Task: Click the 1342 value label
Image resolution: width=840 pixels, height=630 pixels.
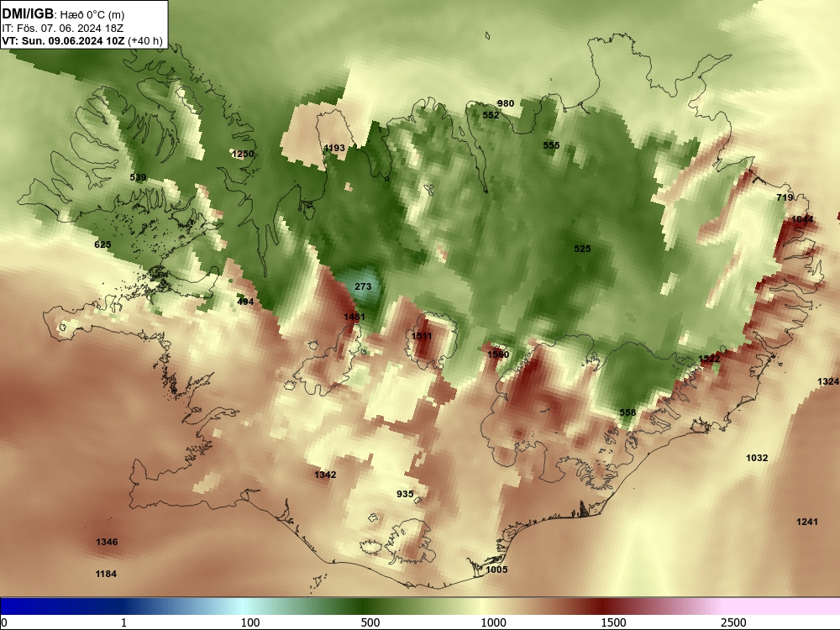Action: click(325, 475)
